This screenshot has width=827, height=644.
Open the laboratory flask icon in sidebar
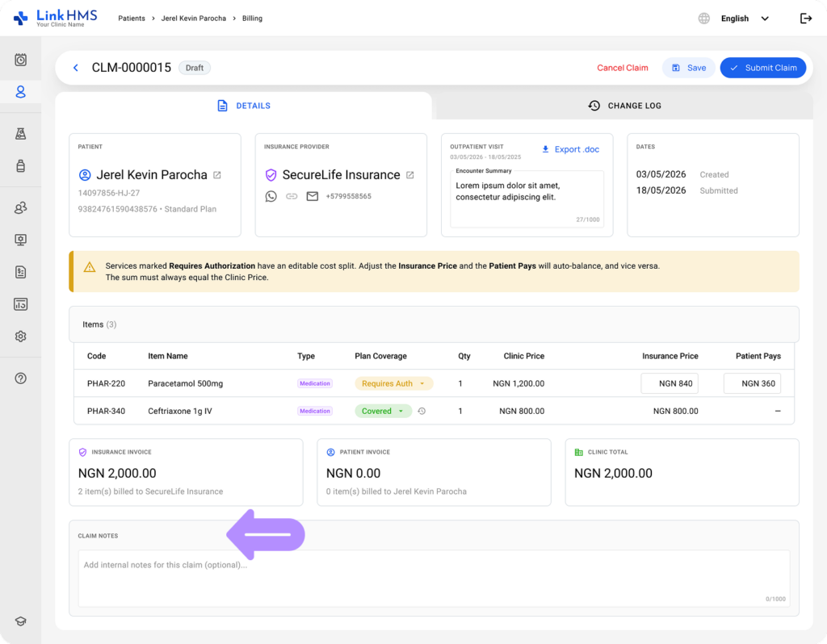(20, 134)
